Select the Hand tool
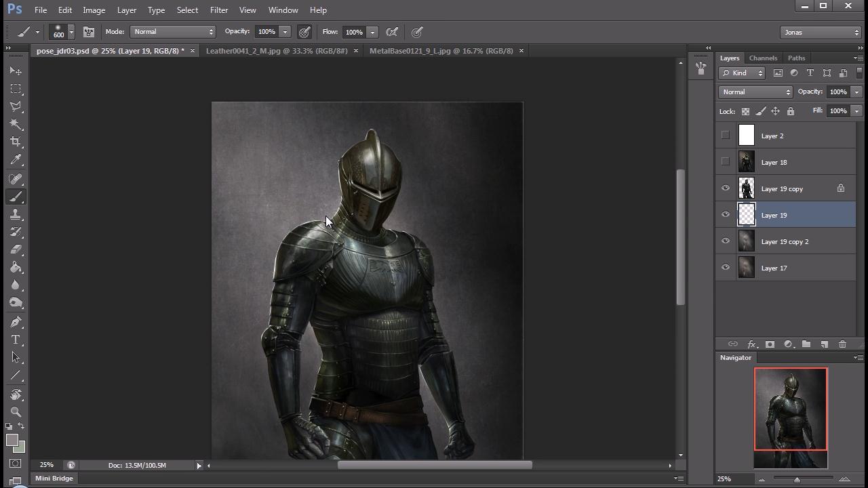This screenshot has width=868, height=488. 16,394
